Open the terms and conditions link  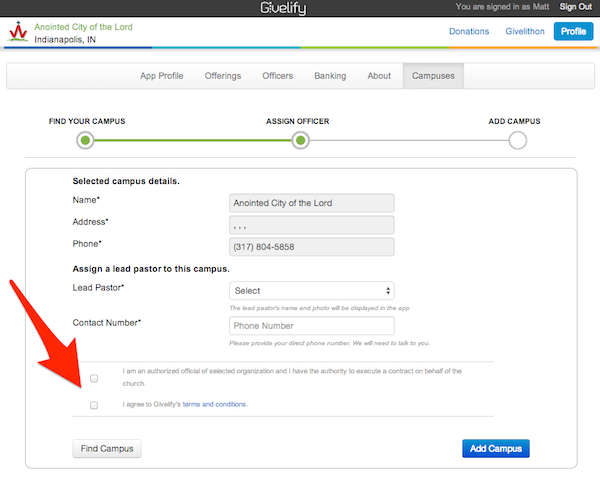point(214,405)
